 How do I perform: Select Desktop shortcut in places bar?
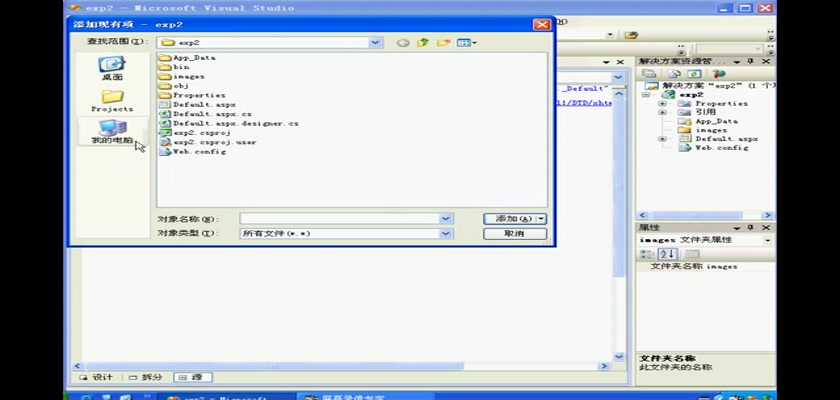tap(111, 69)
